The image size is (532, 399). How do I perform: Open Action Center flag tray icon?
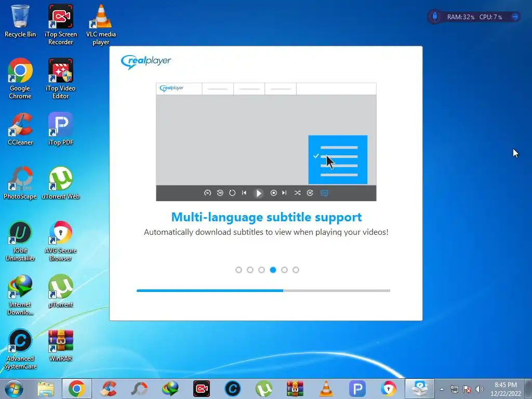click(467, 389)
